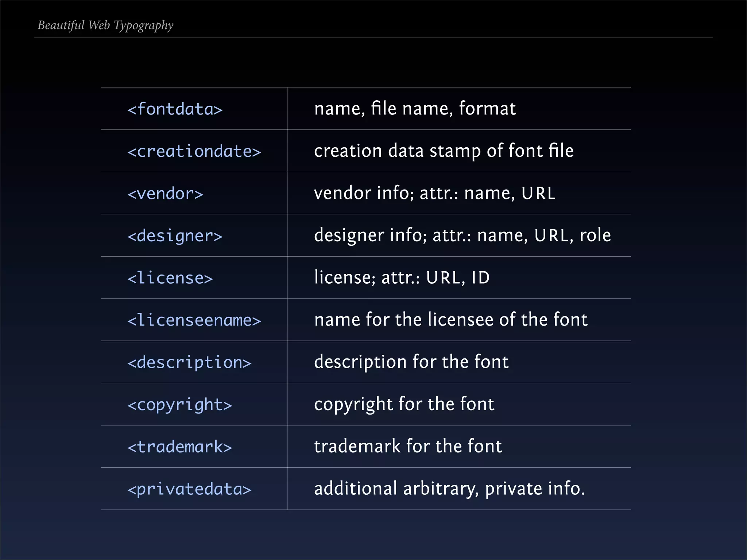
Task: Select 'designer info; attr.: name, URL, role'
Action: click(x=462, y=236)
